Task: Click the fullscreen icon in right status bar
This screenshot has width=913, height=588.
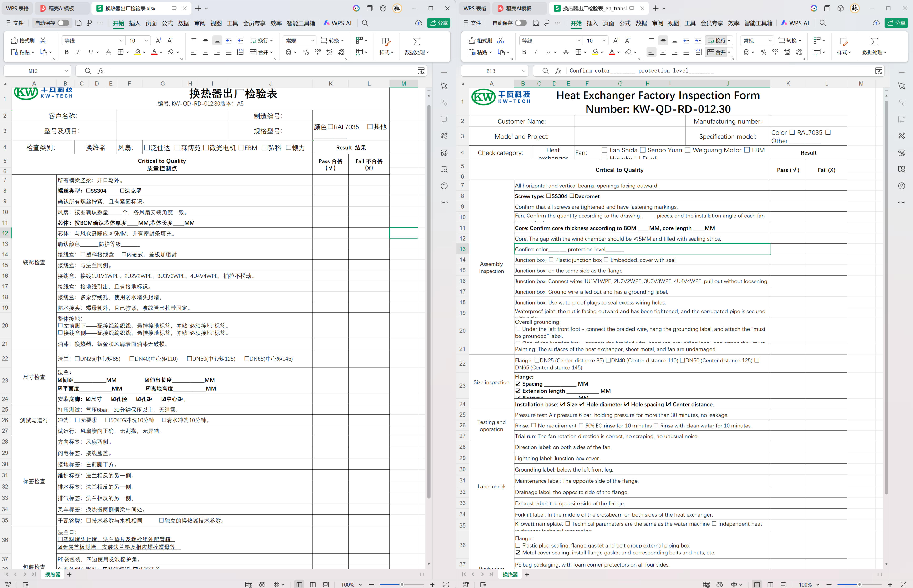Action: pyautogui.click(x=903, y=584)
